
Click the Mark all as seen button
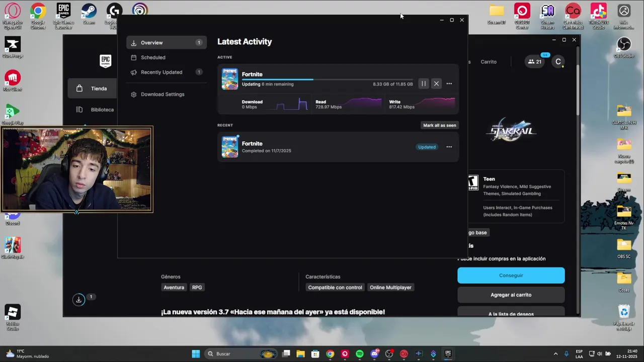tap(440, 125)
